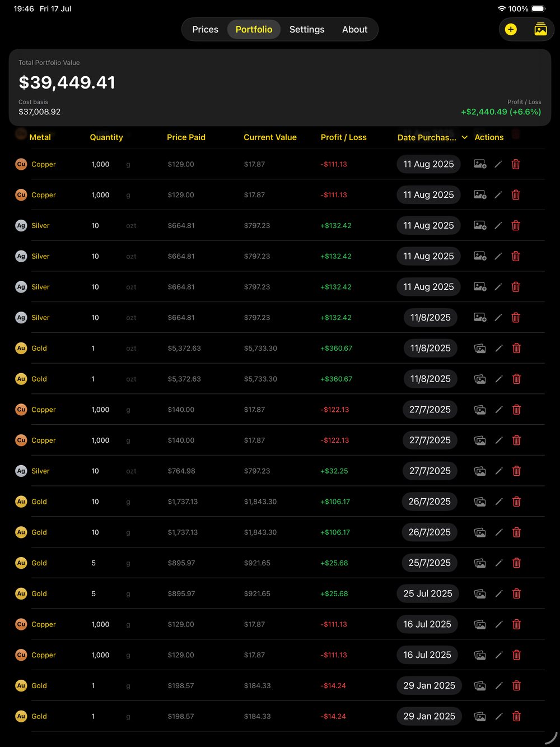The height and width of the screenshot is (747, 560).
Task: Click the Date Purchased column header text
Action: click(x=427, y=137)
